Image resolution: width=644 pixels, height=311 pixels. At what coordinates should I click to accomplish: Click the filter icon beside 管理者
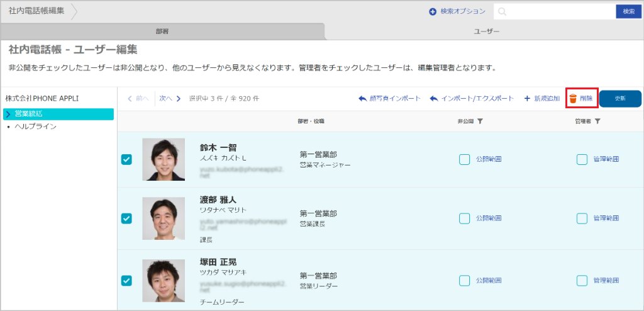(597, 121)
